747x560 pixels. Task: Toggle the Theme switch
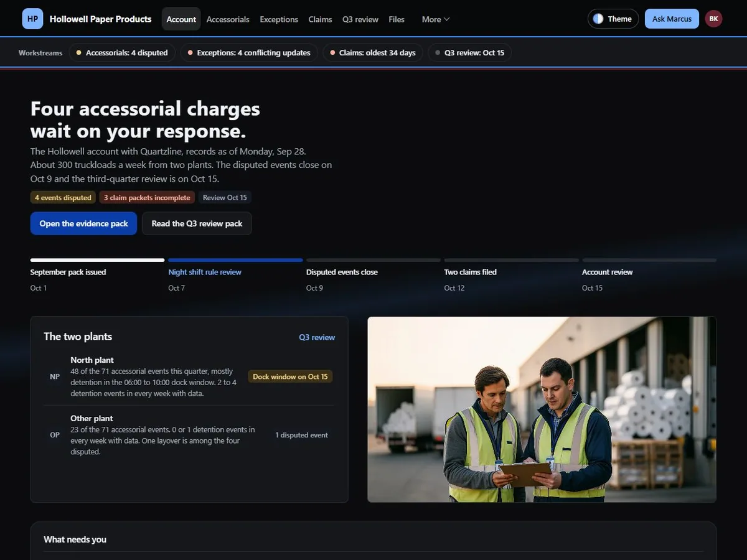pos(613,19)
